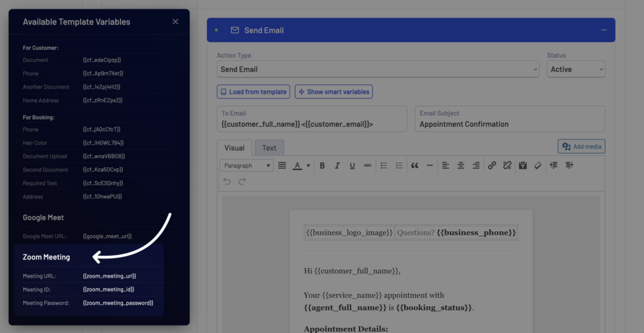Click the underline formatting icon
Screen dimensions: 644x333
pyautogui.click(x=352, y=166)
